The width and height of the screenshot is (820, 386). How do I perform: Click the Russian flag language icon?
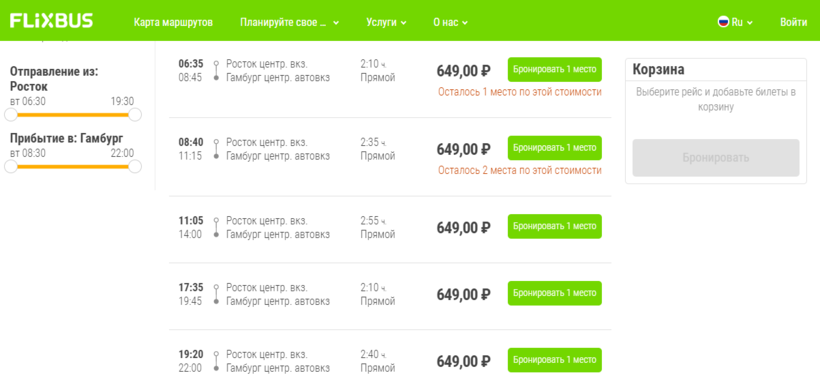point(723,22)
